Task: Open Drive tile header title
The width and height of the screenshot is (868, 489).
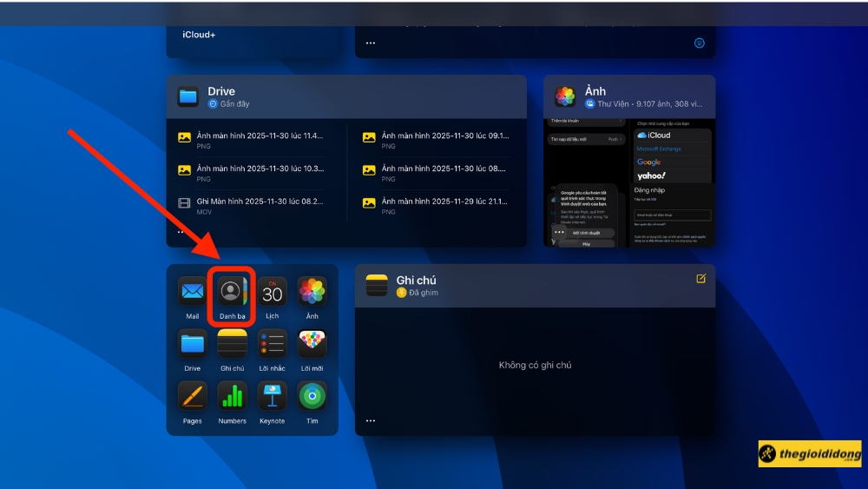Action: (221, 91)
